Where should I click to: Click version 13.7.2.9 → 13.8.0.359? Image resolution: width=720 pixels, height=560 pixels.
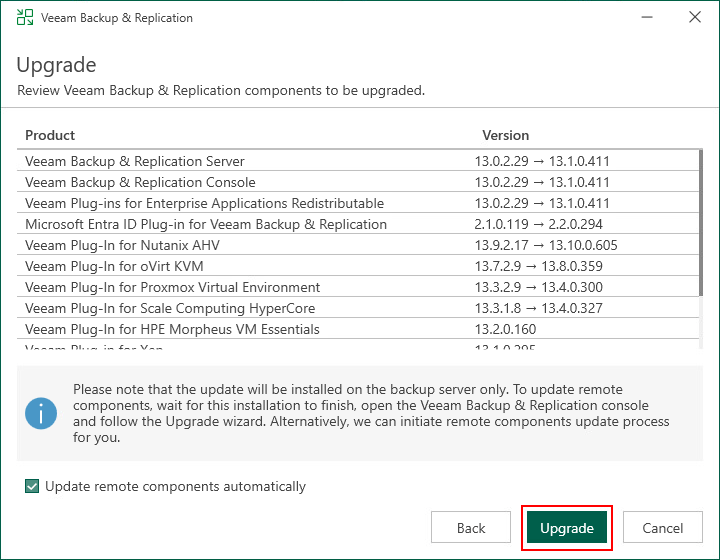[539, 266]
